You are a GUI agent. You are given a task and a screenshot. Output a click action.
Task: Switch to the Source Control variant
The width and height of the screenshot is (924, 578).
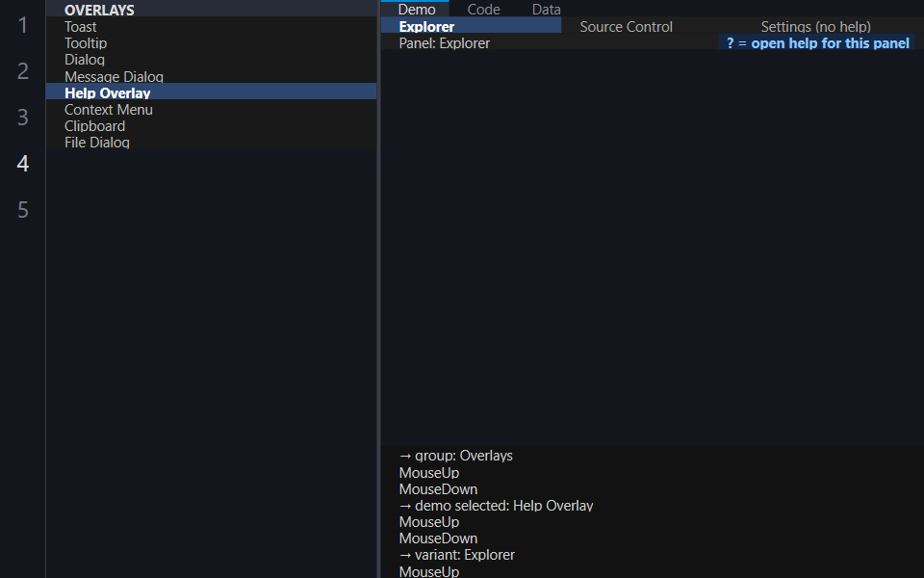point(652,26)
